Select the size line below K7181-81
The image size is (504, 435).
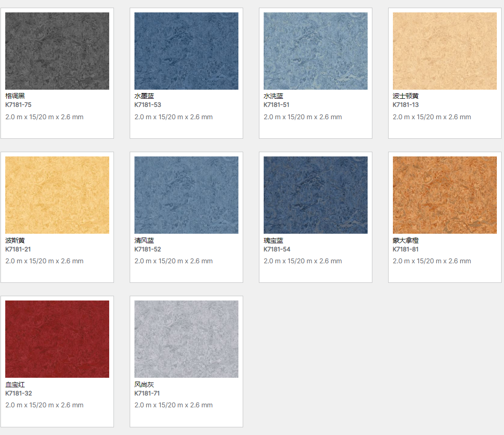[432, 261]
